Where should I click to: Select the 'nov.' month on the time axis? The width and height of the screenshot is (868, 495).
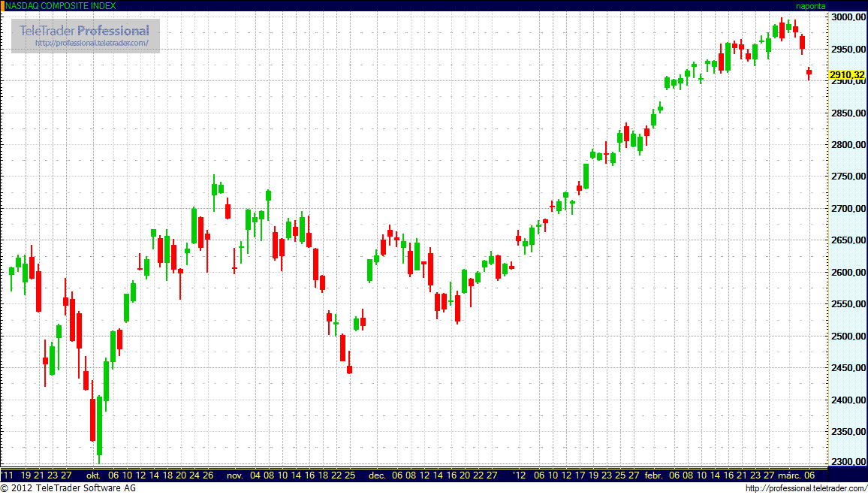(235, 475)
